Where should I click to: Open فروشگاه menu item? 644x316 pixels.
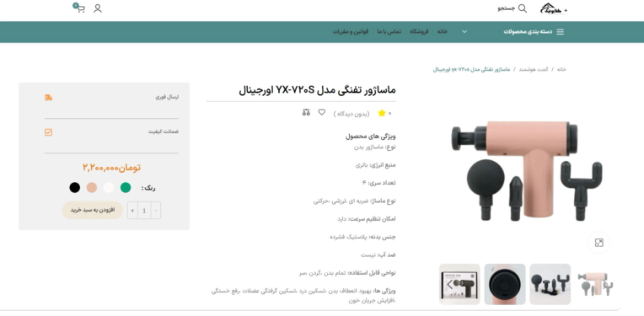tap(419, 32)
